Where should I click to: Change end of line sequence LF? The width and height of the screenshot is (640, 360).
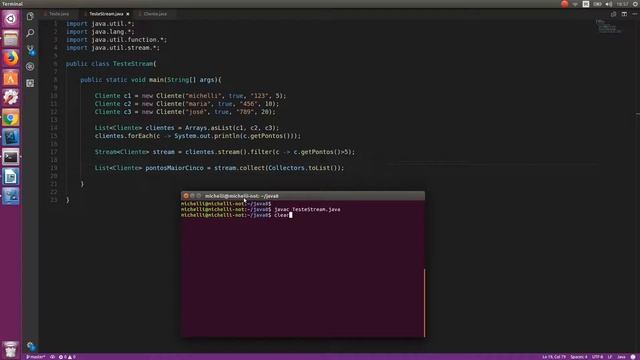[610, 357]
